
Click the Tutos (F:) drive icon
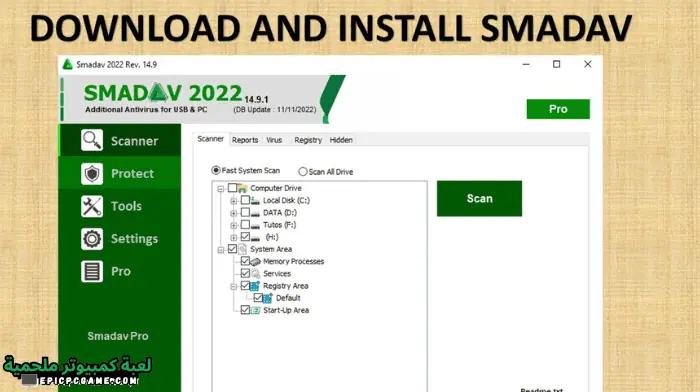(x=255, y=225)
